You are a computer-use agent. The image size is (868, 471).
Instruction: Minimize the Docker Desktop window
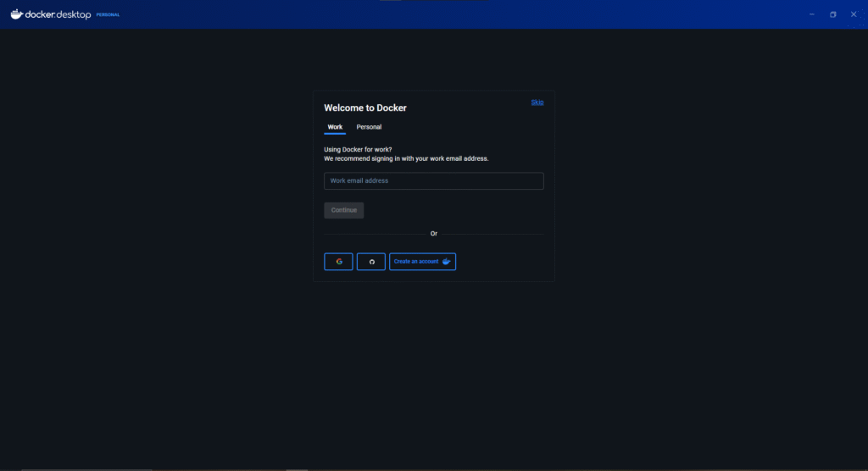pos(811,14)
